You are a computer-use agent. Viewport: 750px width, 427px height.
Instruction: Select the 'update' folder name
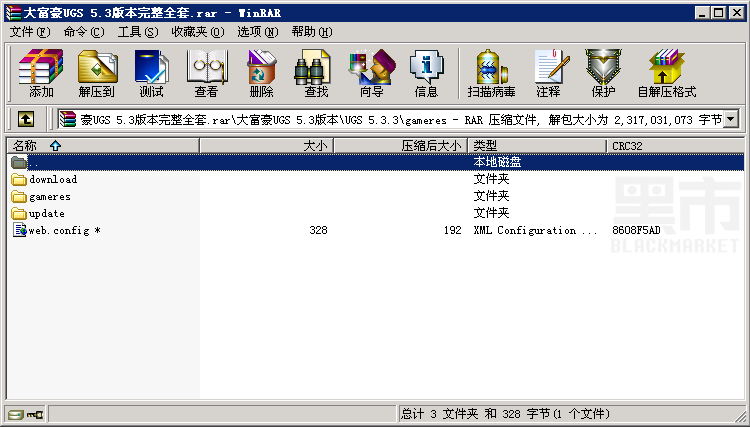pos(47,214)
